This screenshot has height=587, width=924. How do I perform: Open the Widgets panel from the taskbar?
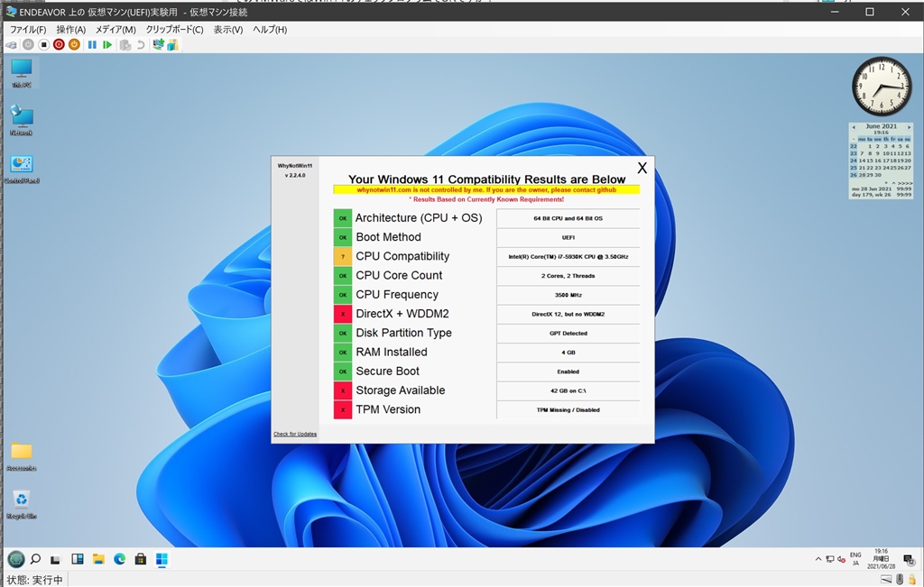click(x=78, y=559)
